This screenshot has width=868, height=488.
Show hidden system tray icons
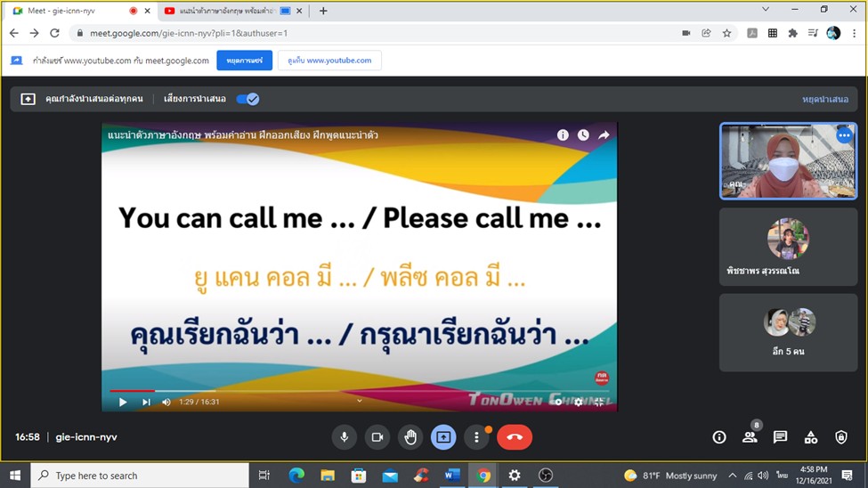tap(733, 476)
